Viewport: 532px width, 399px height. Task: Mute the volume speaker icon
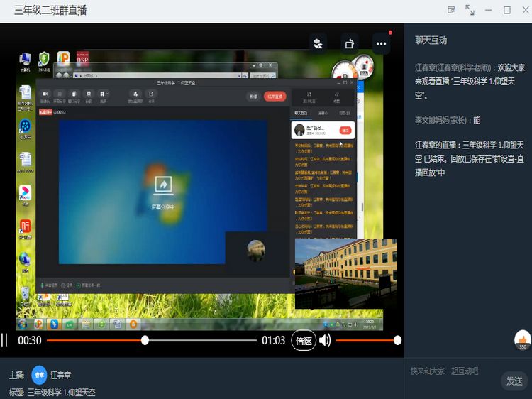pos(325,341)
